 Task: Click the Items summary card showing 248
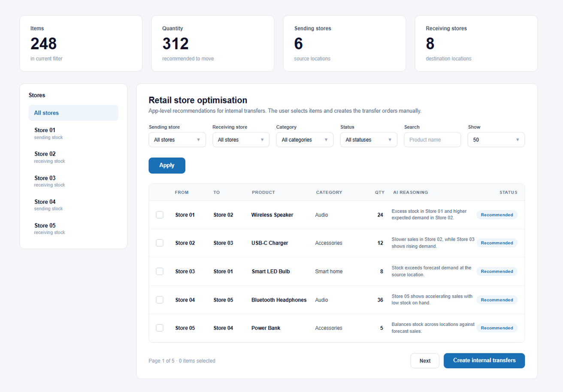click(81, 43)
